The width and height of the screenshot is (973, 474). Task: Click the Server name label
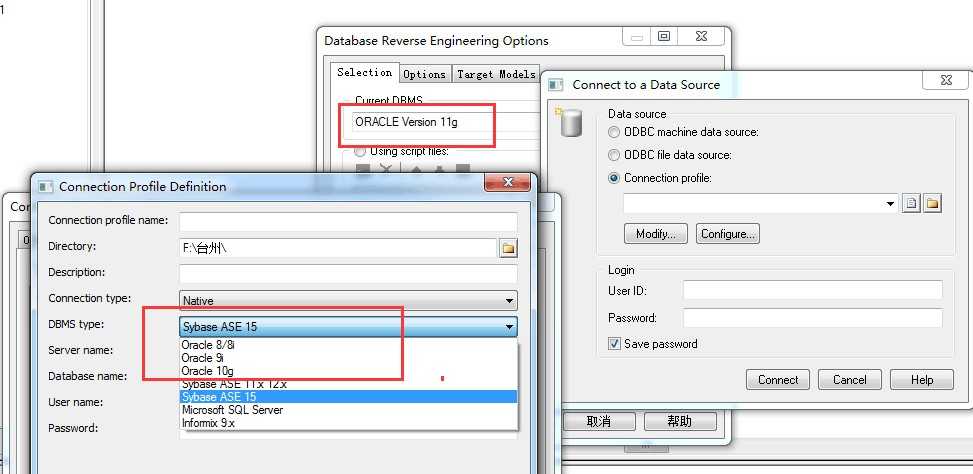tap(81, 351)
